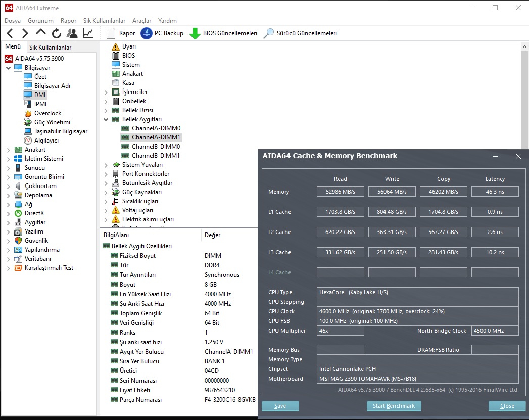This screenshot has height=420, width=529.
Task: Expand the İşlemciler DMI node
Action: tap(106, 92)
